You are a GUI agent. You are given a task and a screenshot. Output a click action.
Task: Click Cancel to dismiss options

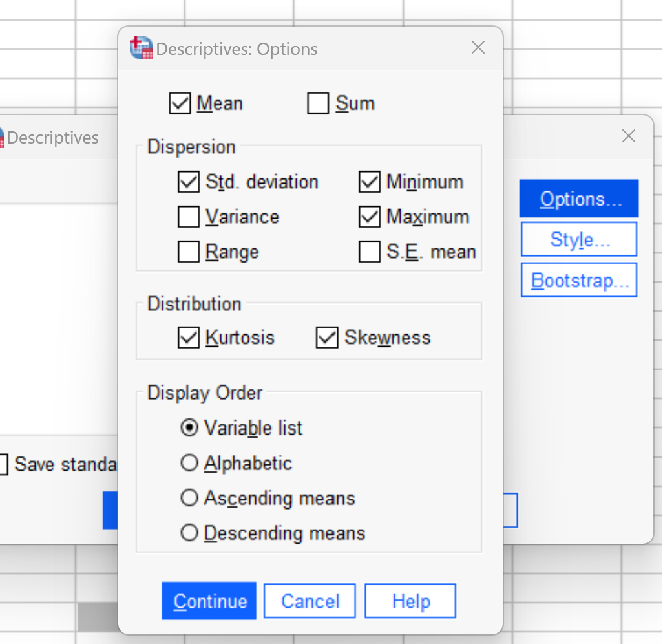point(310,600)
